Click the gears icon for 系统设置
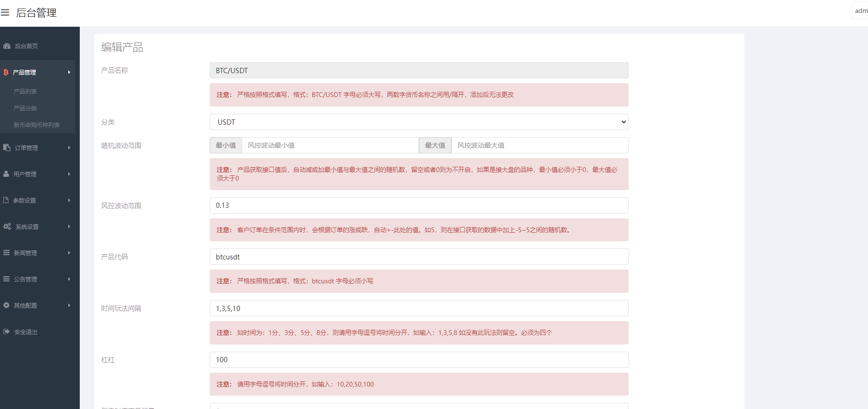 [7, 226]
